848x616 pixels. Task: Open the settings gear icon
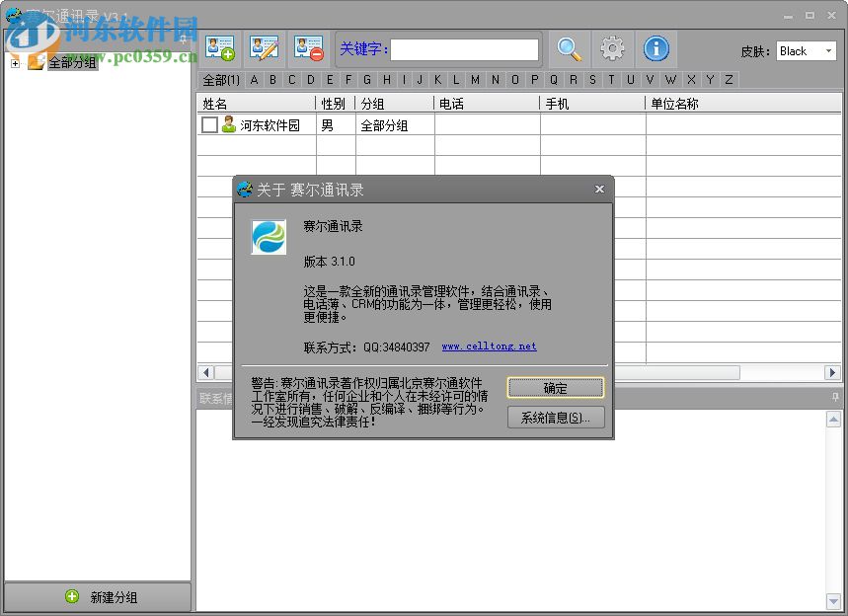(612, 47)
